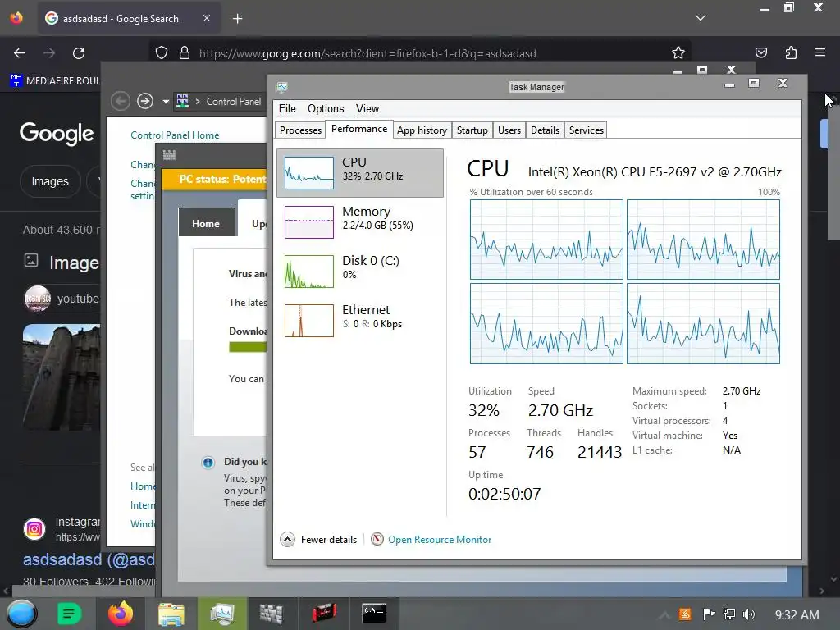Open the File menu in Task Manager

[x=287, y=109]
